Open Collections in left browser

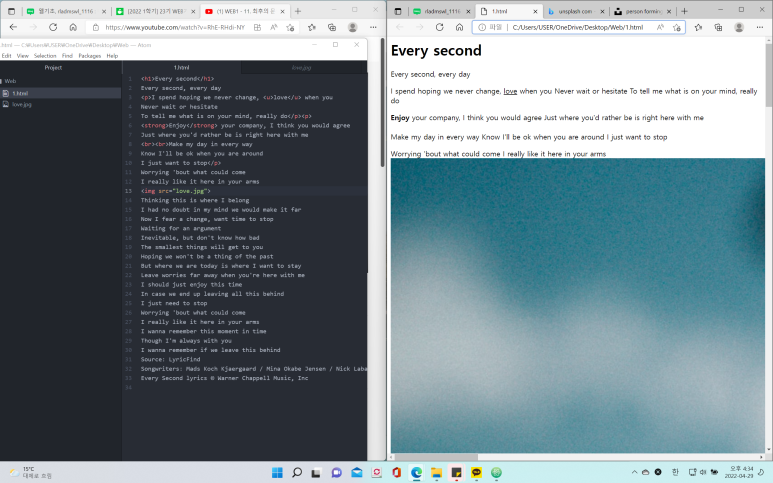coord(332,28)
